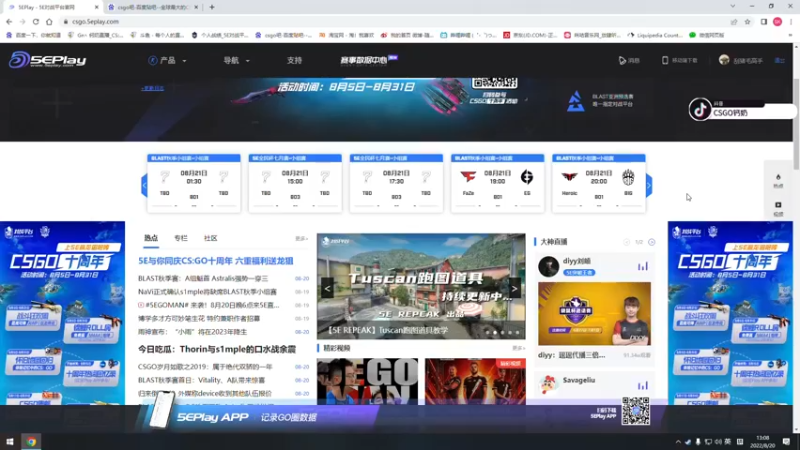Switch to the 专栏 news tab
800x450 pixels.
coord(181,238)
